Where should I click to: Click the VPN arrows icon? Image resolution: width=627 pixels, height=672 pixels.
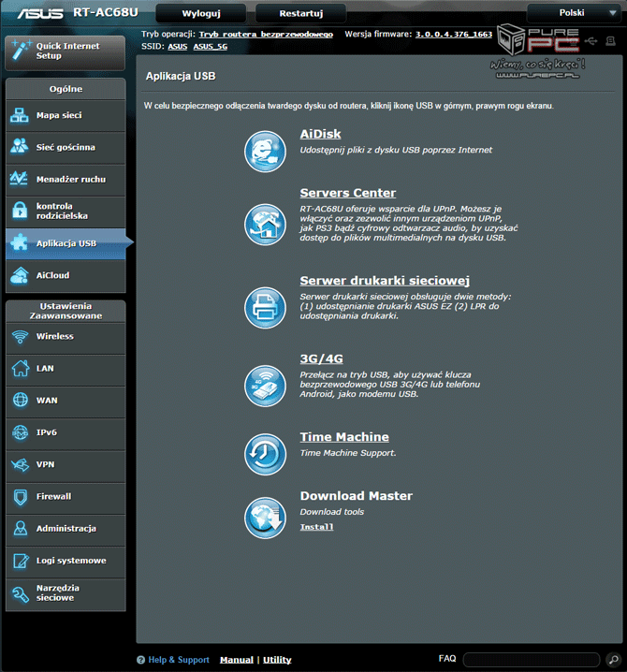pyautogui.click(x=21, y=464)
